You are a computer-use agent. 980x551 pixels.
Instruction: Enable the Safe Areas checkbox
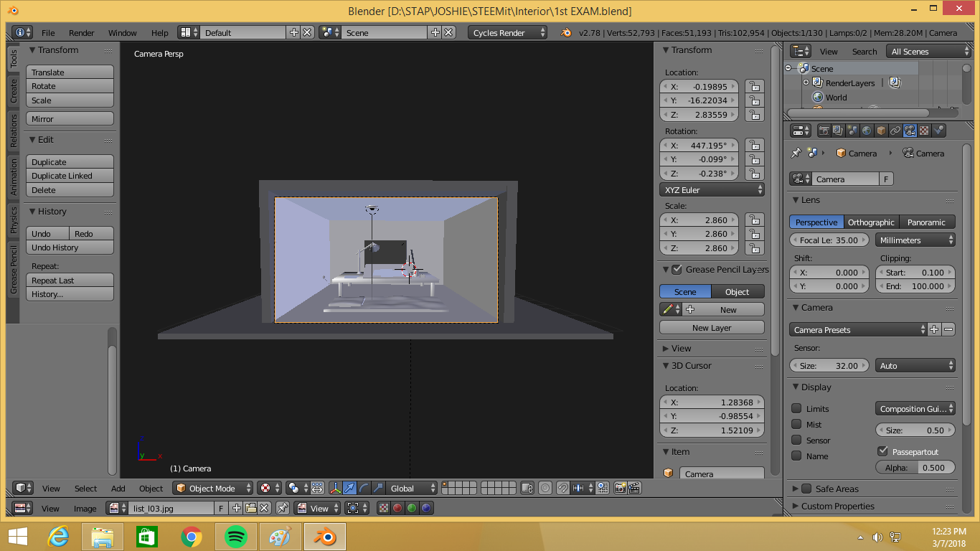(806, 489)
